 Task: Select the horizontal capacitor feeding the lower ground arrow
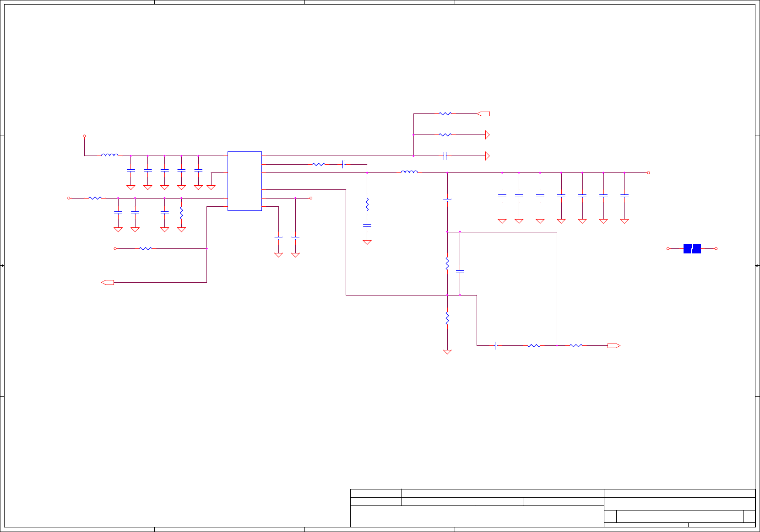(x=445, y=156)
